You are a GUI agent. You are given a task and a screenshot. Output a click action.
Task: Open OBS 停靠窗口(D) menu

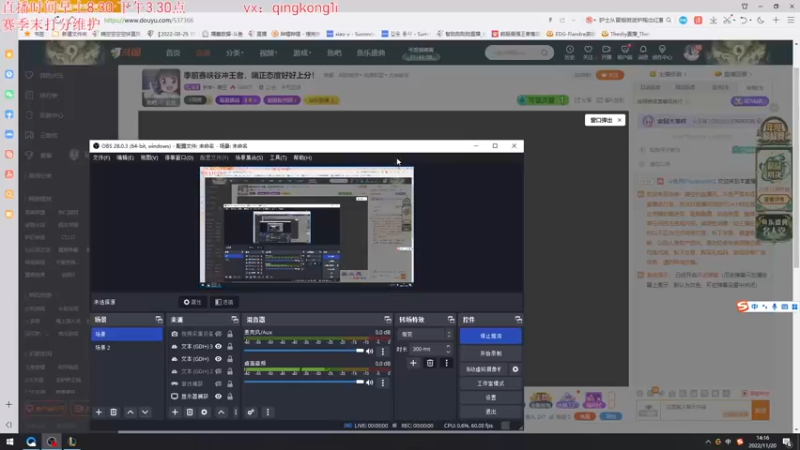pyautogui.click(x=179, y=158)
